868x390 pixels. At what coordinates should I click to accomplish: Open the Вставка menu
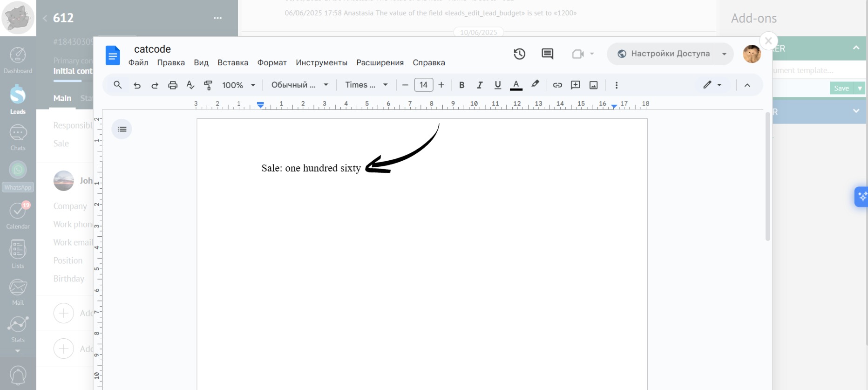click(232, 63)
